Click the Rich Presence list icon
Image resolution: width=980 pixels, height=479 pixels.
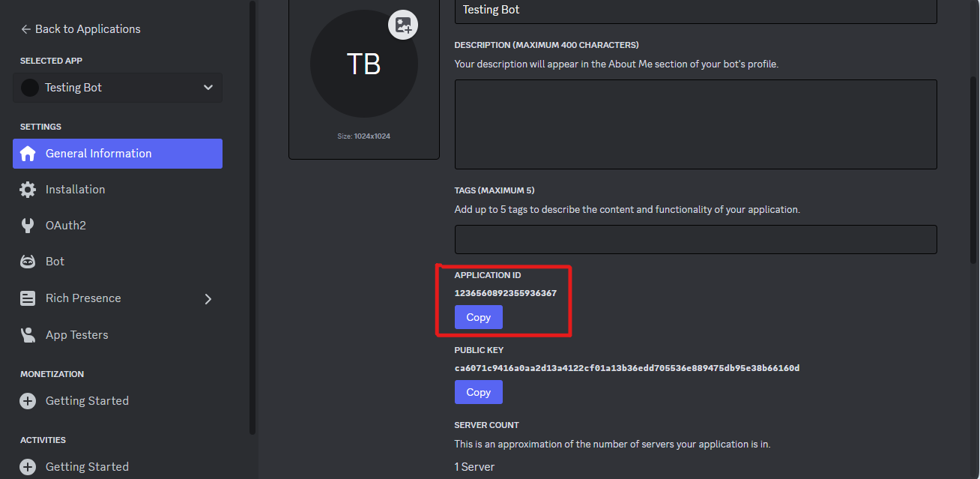click(28, 298)
